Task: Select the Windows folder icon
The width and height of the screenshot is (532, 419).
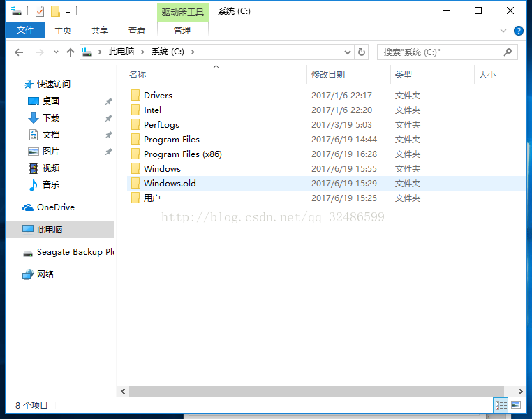Action: click(135, 168)
